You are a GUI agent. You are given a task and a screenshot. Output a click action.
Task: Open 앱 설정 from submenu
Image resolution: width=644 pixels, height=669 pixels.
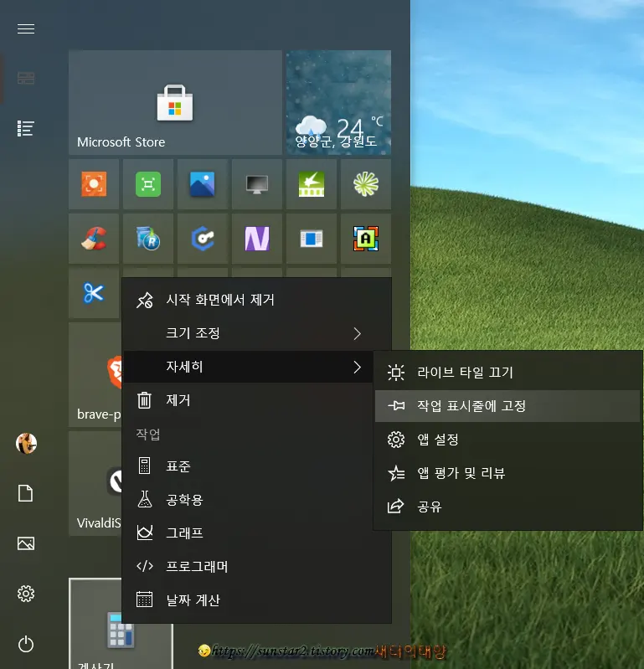(x=507, y=440)
